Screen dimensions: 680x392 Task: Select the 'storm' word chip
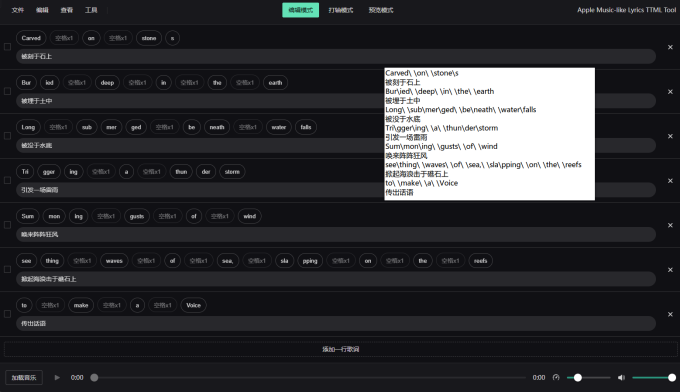232,172
